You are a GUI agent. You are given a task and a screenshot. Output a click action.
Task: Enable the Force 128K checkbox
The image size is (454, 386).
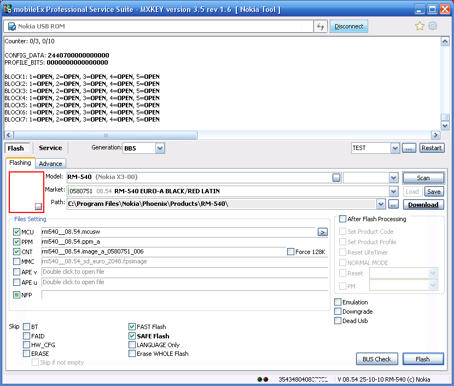coord(291,252)
